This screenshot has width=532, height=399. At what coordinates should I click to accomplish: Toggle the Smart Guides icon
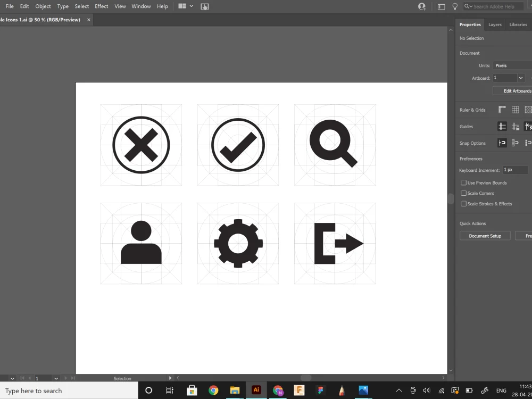coord(528,126)
